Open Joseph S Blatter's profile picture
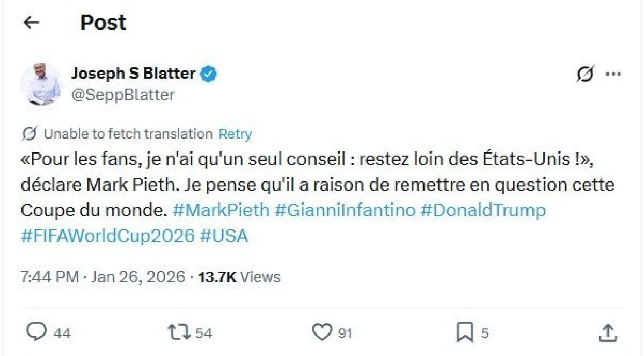 (x=41, y=84)
